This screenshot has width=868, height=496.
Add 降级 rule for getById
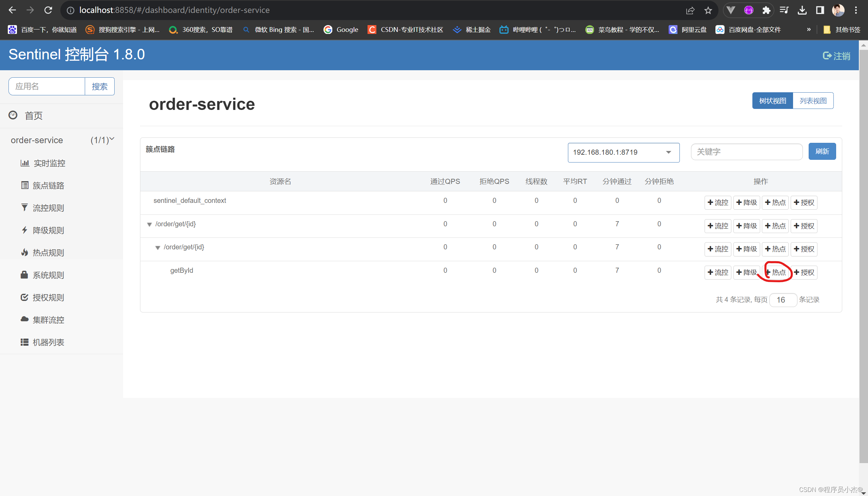coord(747,272)
